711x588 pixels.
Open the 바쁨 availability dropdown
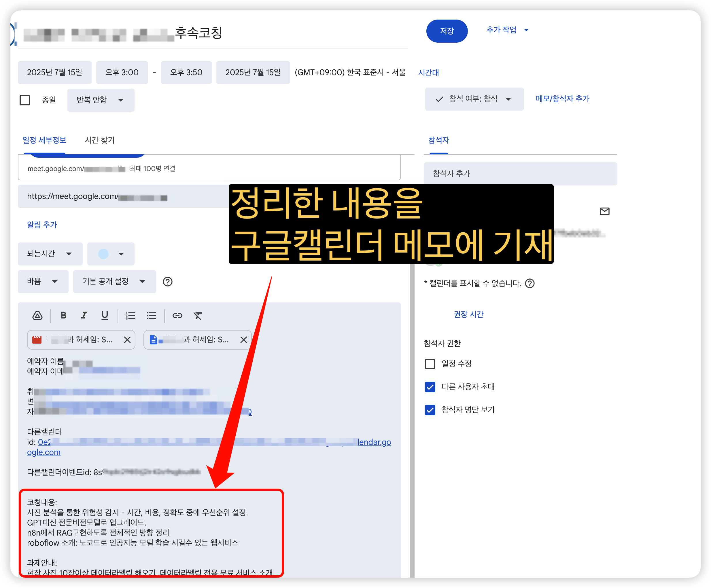pyautogui.click(x=43, y=282)
